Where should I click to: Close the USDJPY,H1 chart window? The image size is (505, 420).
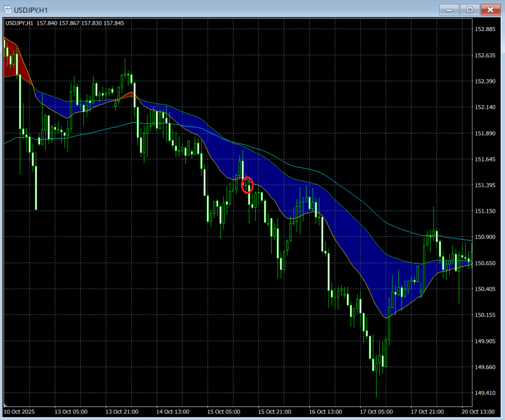(490, 9)
